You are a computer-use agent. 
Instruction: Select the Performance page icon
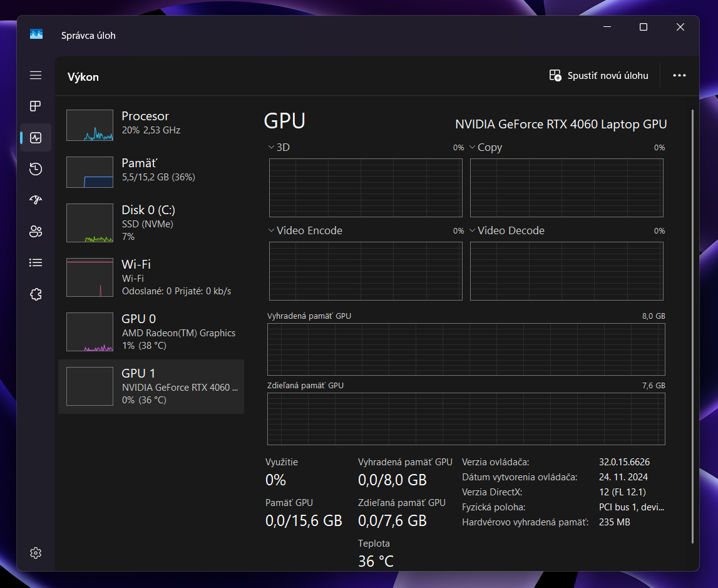[36, 138]
